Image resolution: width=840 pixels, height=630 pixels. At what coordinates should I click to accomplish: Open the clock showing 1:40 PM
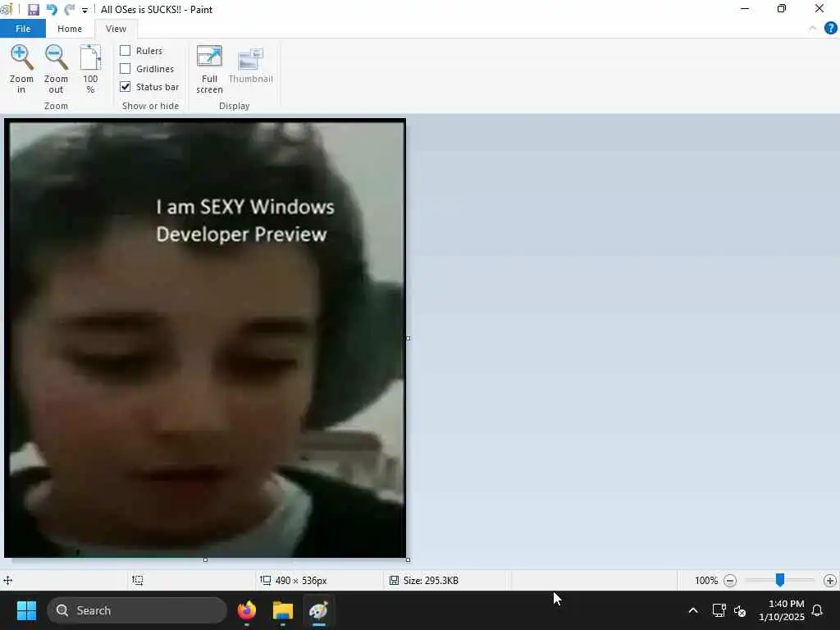[x=782, y=610]
